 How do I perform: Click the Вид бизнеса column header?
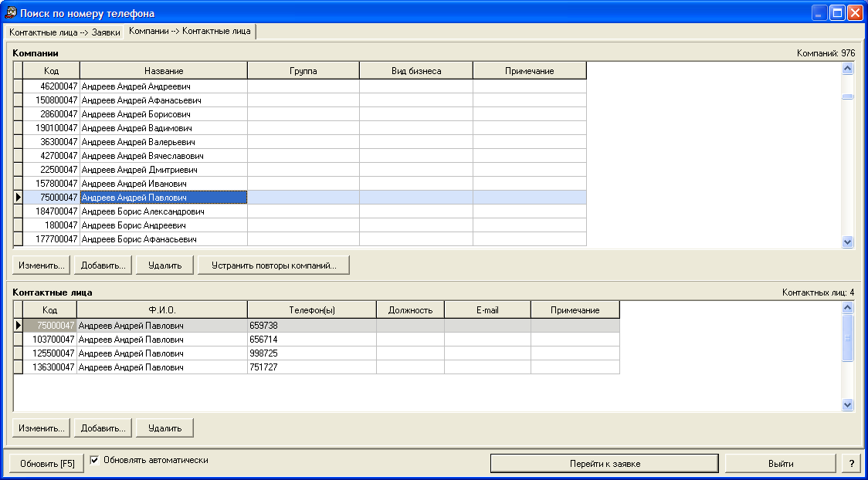point(416,71)
